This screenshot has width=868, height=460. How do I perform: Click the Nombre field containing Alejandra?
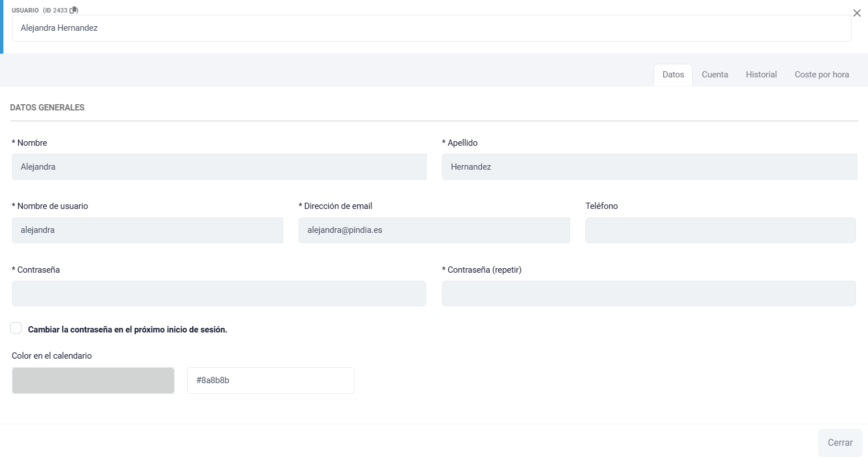[219, 167]
